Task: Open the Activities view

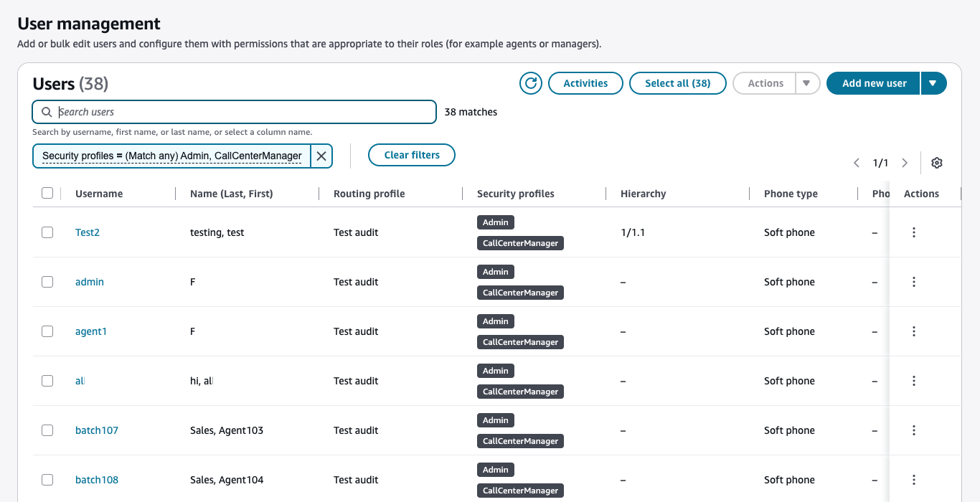Action: 585,83
